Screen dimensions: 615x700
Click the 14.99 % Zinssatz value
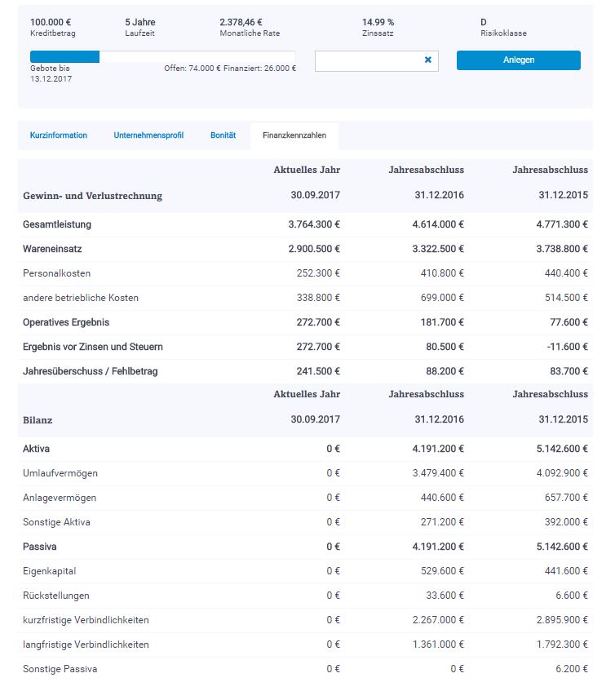click(x=381, y=22)
